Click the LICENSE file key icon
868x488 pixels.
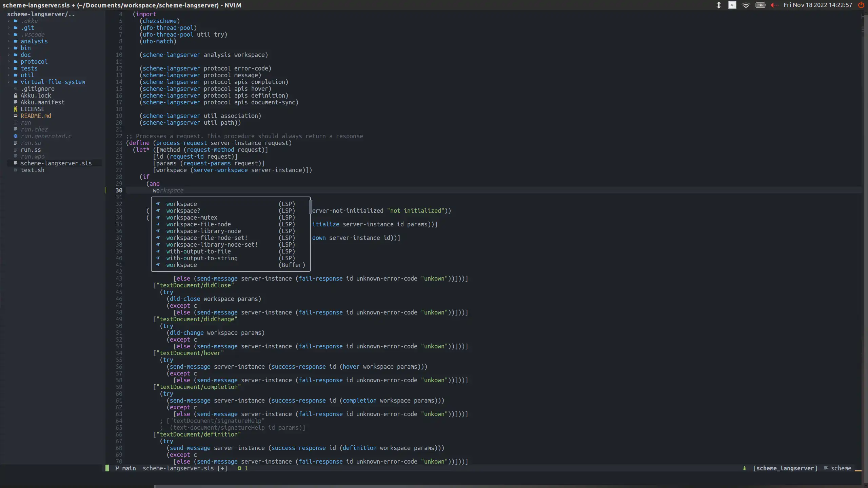click(x=15, y=109)
